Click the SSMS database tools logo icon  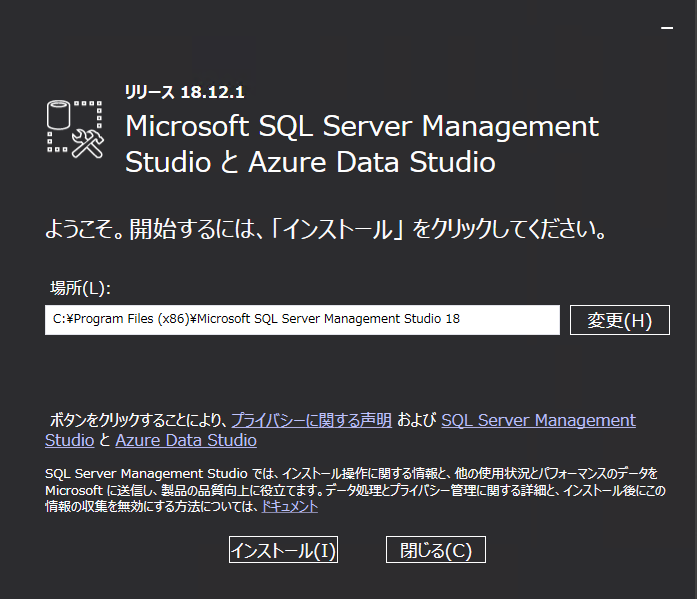75,129
